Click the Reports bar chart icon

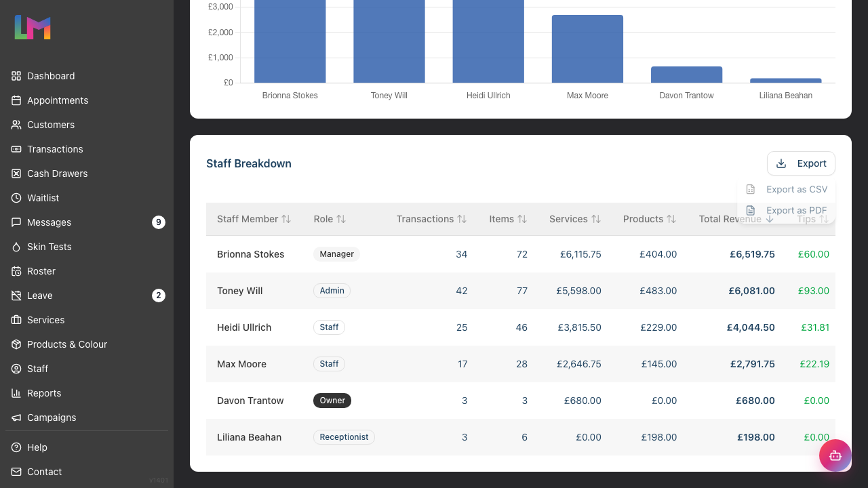[16, 393]
